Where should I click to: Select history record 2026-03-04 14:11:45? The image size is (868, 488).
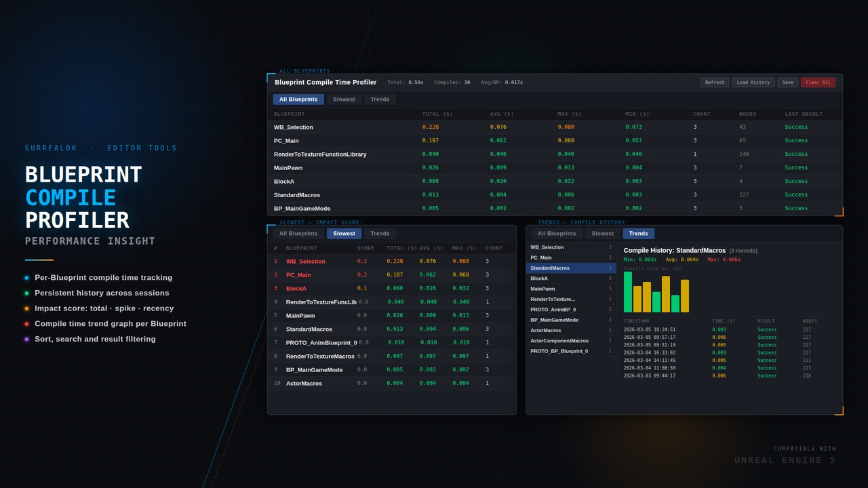729,361
